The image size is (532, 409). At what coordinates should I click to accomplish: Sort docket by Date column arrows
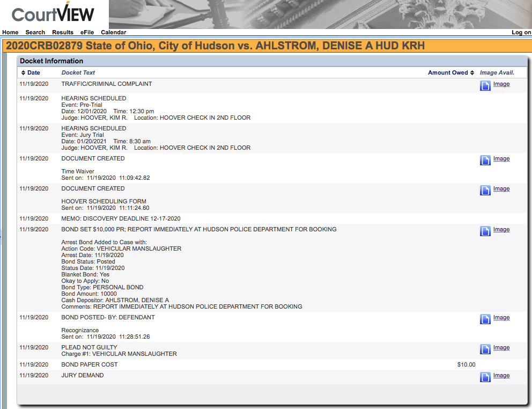pos(23,72)
